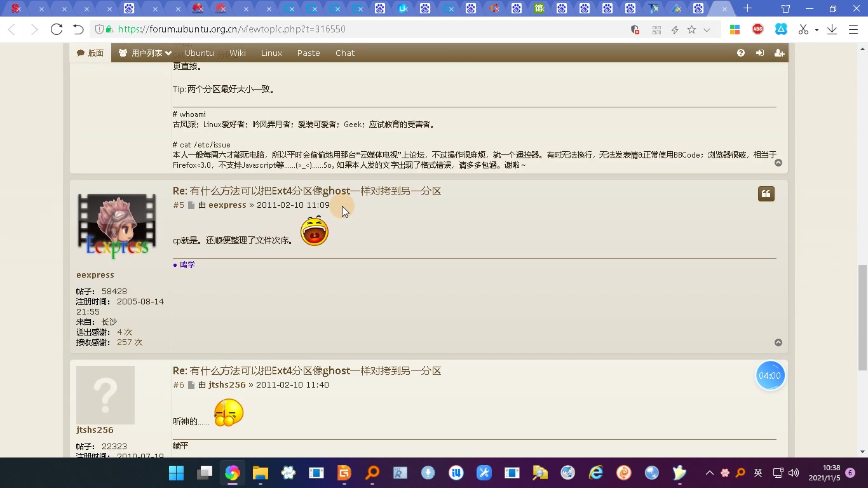
Task: Open eexpress username under the avatar
Action: 95,274
